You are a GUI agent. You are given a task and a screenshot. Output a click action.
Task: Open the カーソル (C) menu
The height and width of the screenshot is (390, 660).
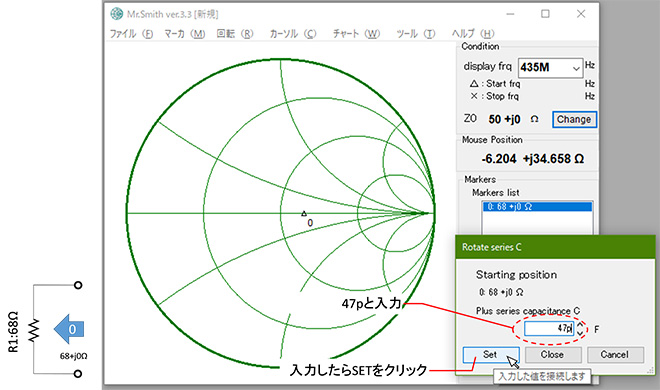293,34
